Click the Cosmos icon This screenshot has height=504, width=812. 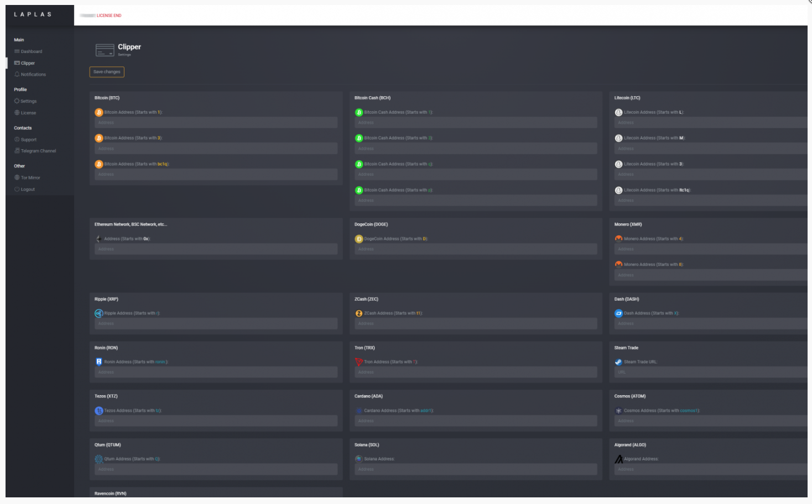[619, 411]
